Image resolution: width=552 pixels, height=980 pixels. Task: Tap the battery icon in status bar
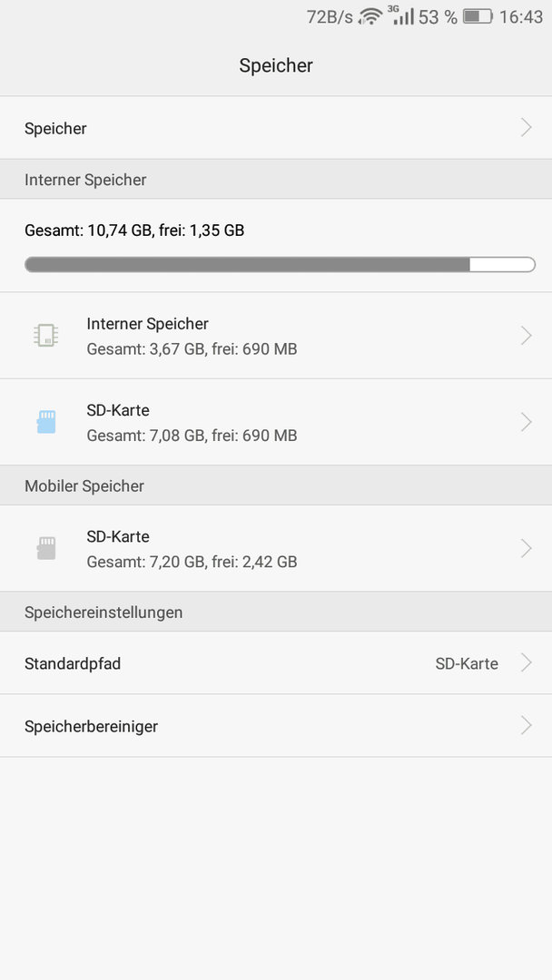(478, 17)
